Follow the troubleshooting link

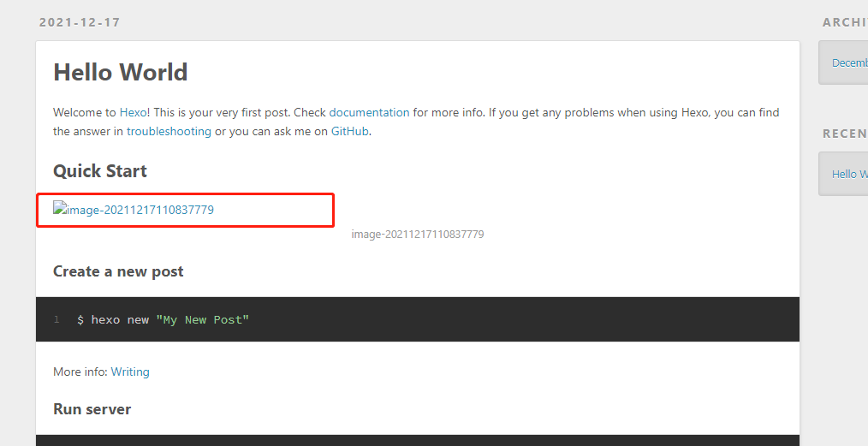coord(169,131)
